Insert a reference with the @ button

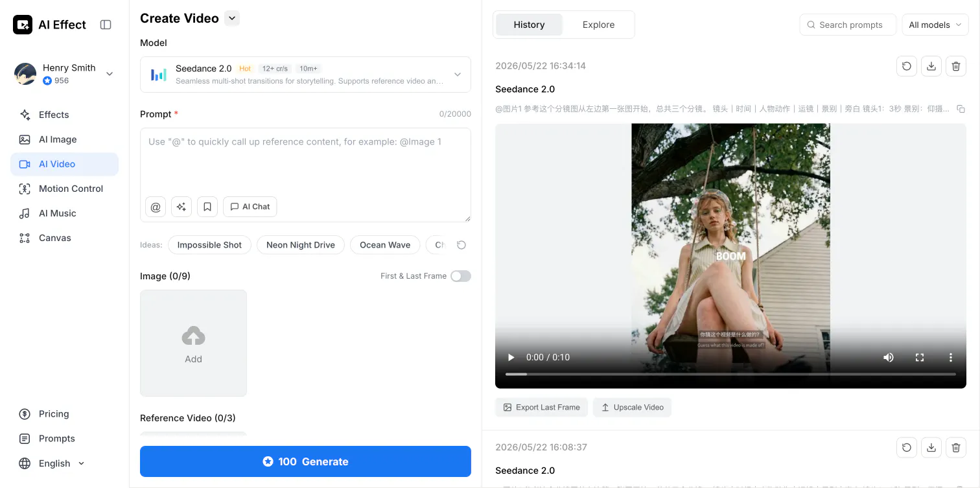pyautogui.click(x=156, y=207)
